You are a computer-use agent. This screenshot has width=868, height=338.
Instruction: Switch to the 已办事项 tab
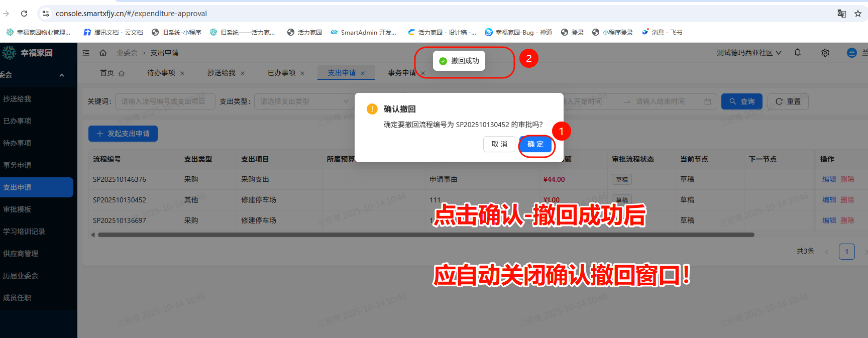[281, 73]
